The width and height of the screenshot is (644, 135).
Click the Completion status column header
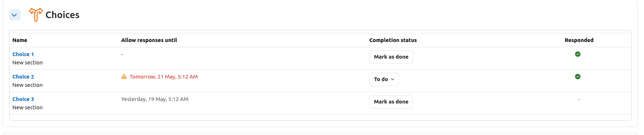(x=393, y=40)
